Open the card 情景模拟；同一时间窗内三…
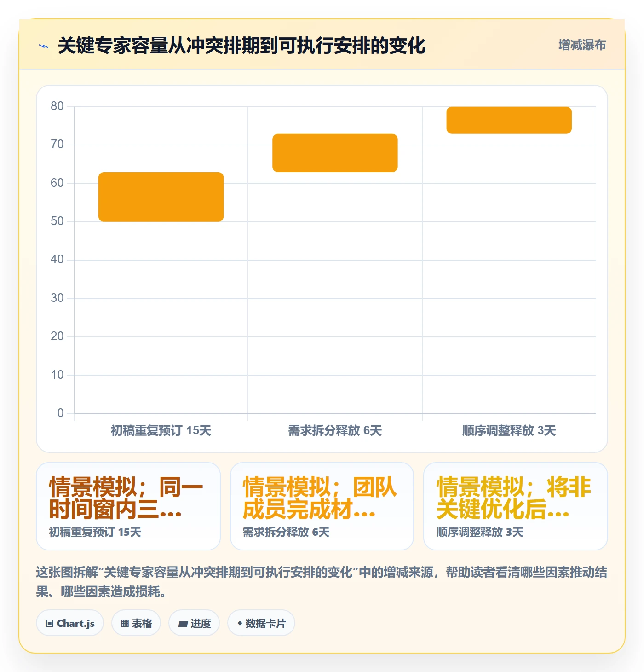Image resolution: width=644 pixels, height=672 pixels. pyautogui.click(x=128, y=506)
